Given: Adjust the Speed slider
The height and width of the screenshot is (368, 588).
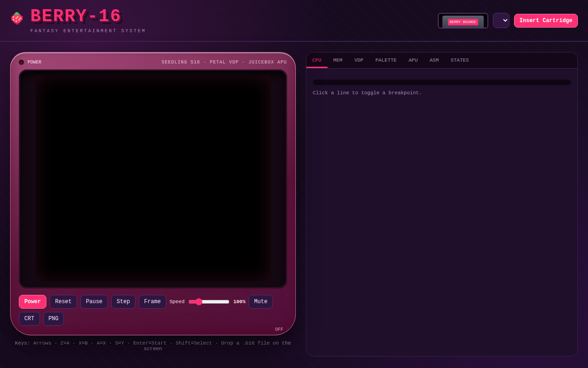Looking at the screenshot, I should (209, 302).
